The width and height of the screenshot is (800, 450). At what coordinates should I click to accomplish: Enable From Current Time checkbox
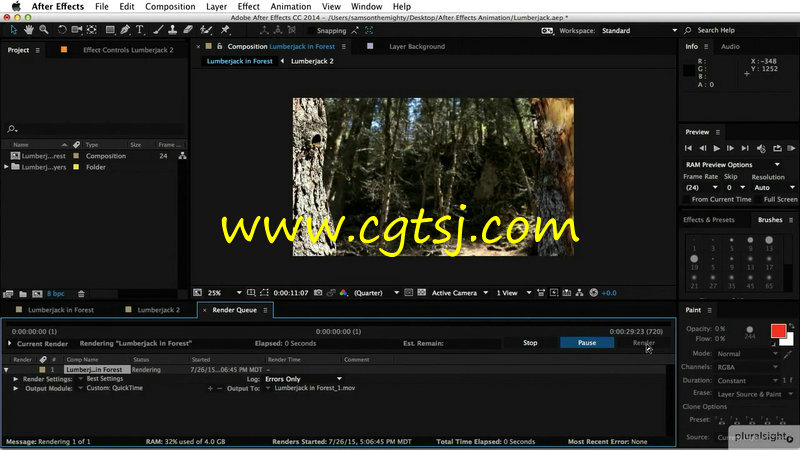[x=687, y=199]
